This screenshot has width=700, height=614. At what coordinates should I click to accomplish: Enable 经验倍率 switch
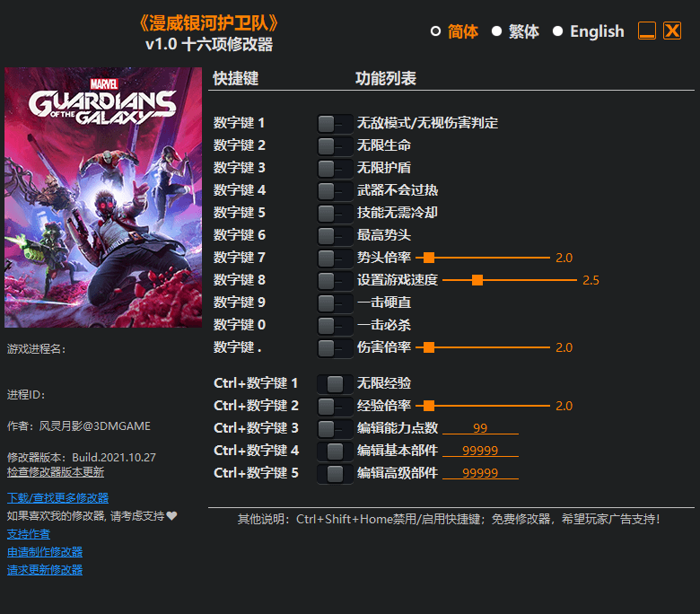click(x=335, y=407)
